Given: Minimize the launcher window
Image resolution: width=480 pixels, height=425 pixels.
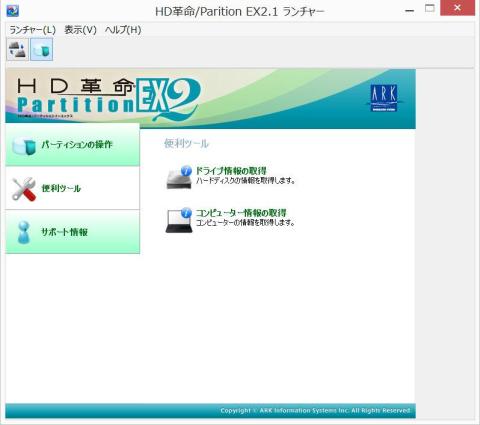Looking at the screenshot, I should [409, 11].
